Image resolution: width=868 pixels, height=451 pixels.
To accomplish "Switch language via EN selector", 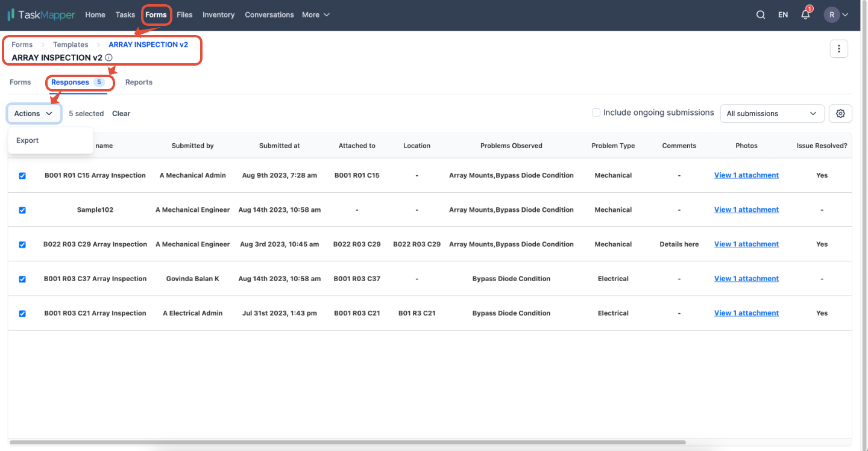I will tap(783, 14).
